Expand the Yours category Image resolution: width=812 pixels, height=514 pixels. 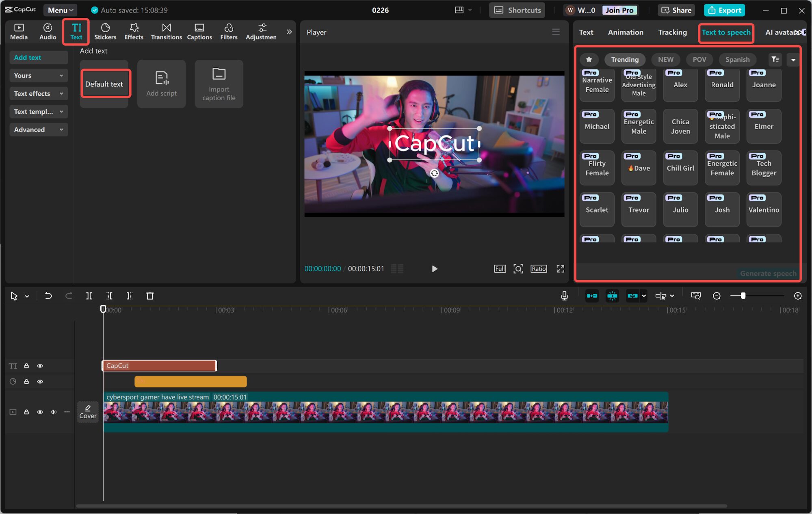pos(39,76)
